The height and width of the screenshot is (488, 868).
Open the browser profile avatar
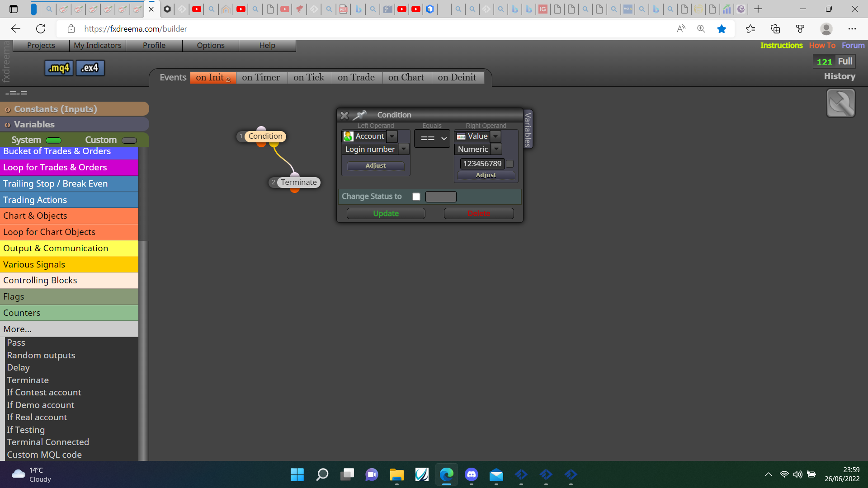[x=826, y=29]
